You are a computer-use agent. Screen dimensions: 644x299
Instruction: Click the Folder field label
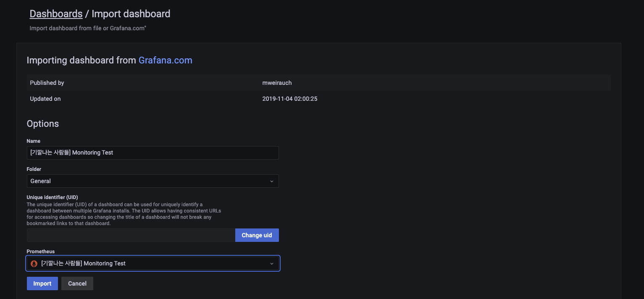point(34,169)
